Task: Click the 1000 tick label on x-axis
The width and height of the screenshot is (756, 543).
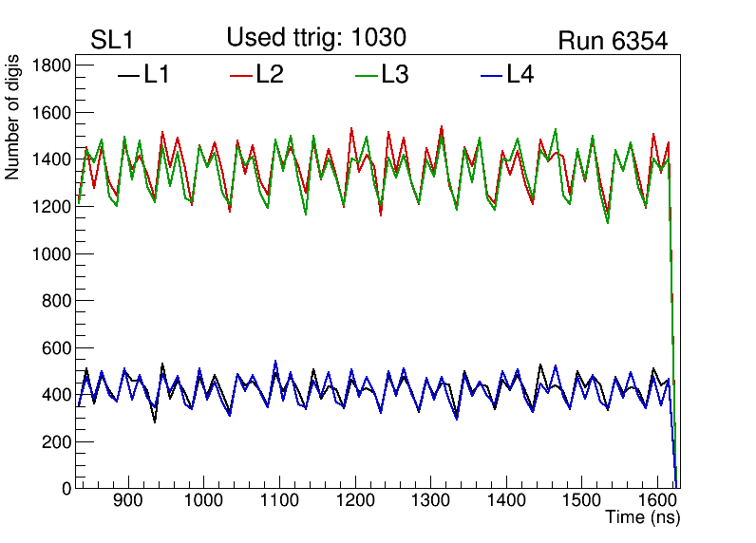Action: [202, 502]
